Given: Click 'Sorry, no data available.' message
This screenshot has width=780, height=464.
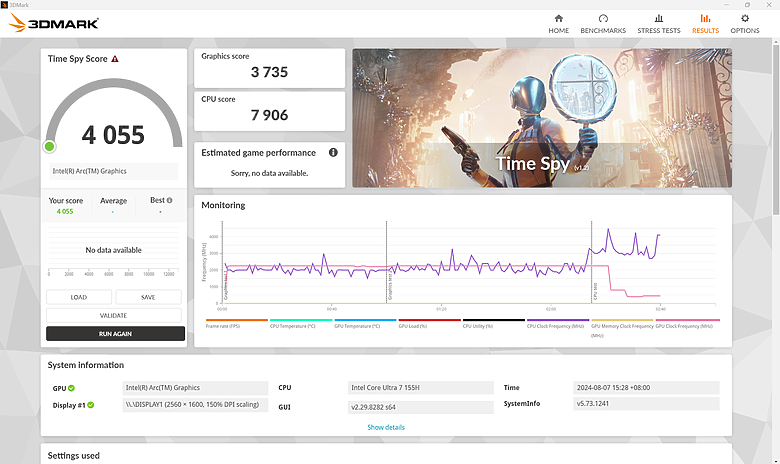Looking at the screenshot, I should click(269, 173).
